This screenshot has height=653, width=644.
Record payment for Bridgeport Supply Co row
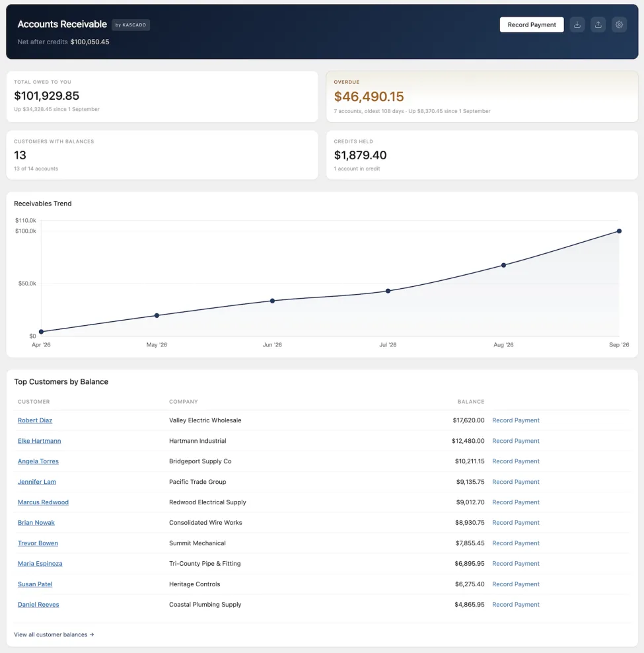pyautogui.click(x=516, y=461)
